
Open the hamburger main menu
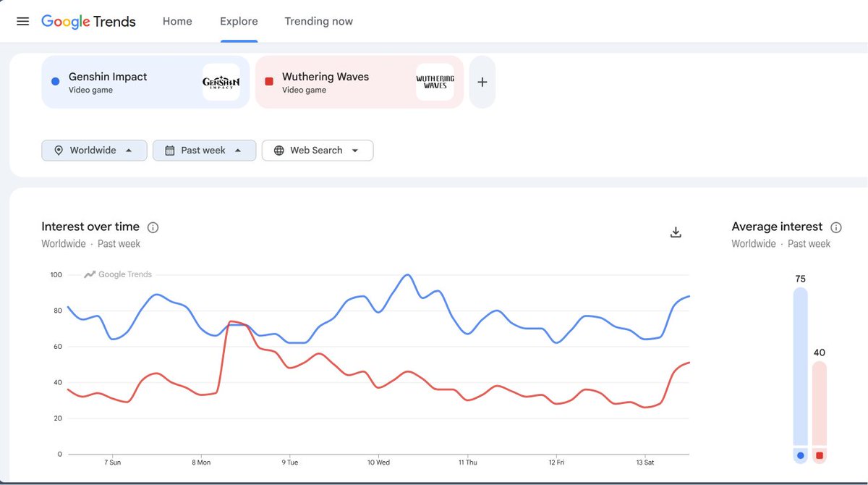tap(23, 21)
